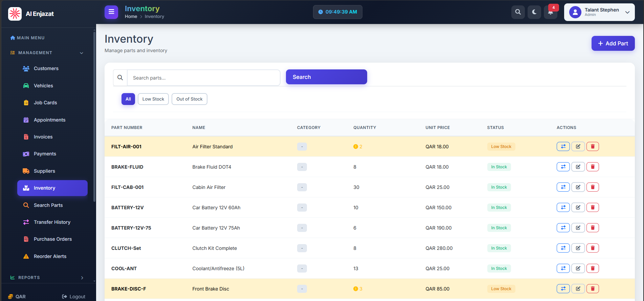Open Search Parts in the sidebar
Image resolution: width=644 pixels, height=301 pixels.
coord(52,205)
